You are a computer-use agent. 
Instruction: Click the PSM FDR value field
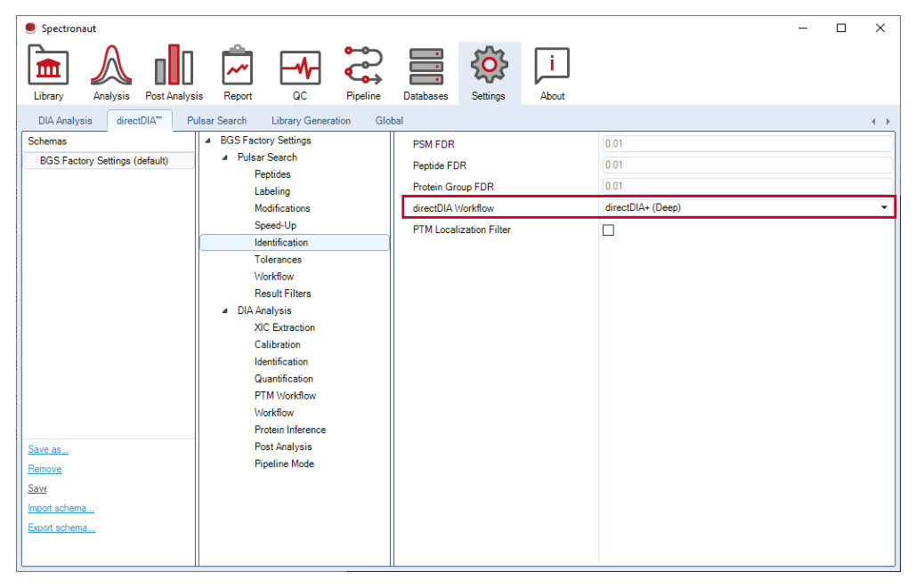click(x=747, y=143)
